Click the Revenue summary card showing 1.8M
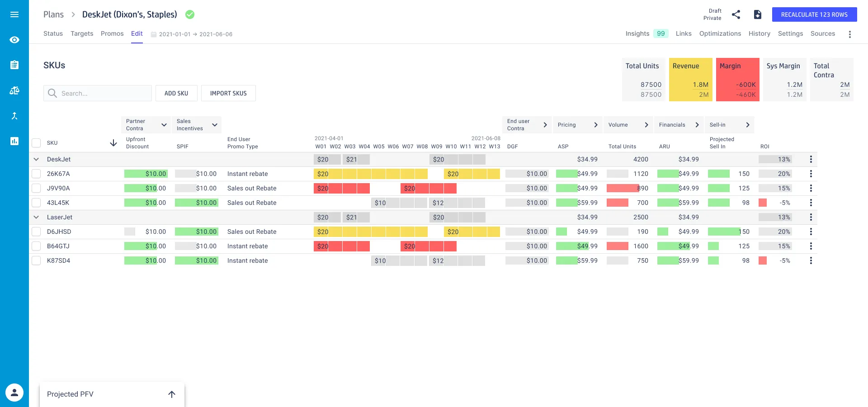Image resolution: width=868 pixels, height=407 pixels. [691, 79]
